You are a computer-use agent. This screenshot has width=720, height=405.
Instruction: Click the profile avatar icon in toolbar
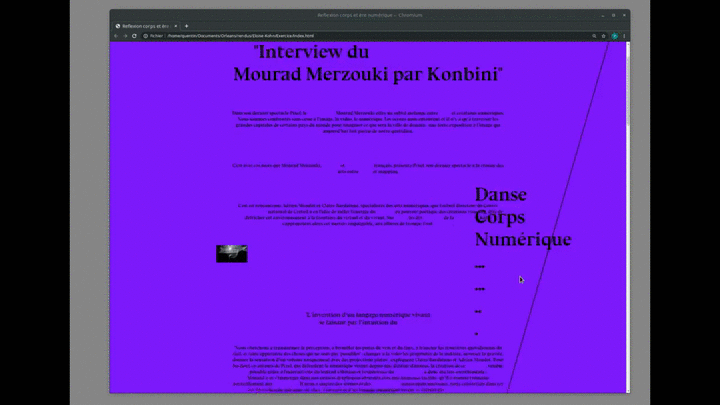point(614,35)
